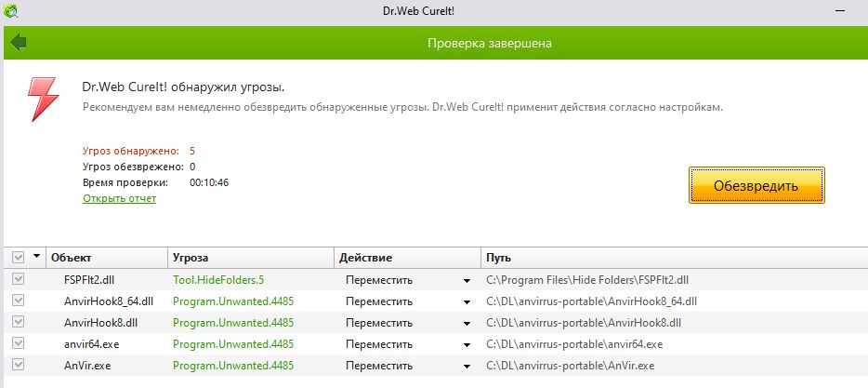Screen dimensions: 868x388
Task: Click the red lightning threat icon
Action: coord(43,100)
